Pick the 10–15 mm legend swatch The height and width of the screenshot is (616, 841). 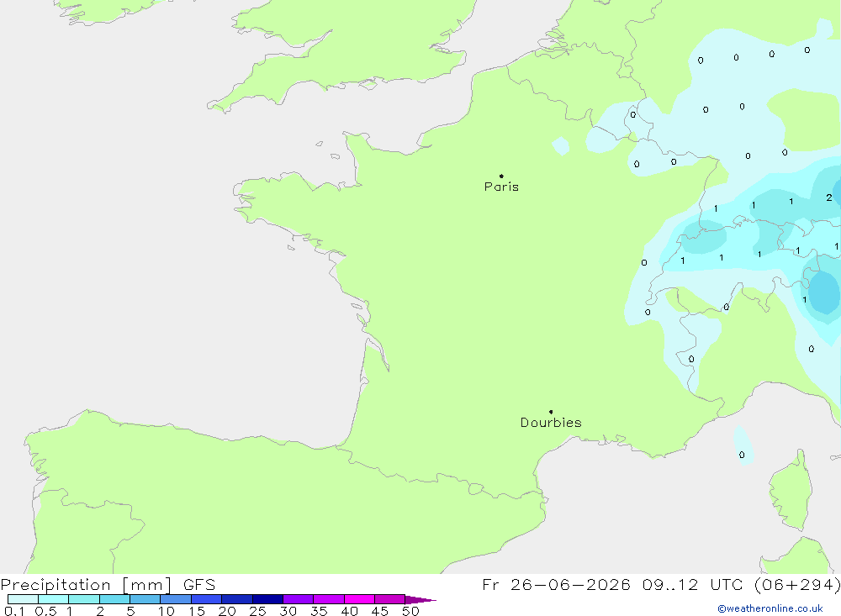pyautogui.click(x=176, y=599)
